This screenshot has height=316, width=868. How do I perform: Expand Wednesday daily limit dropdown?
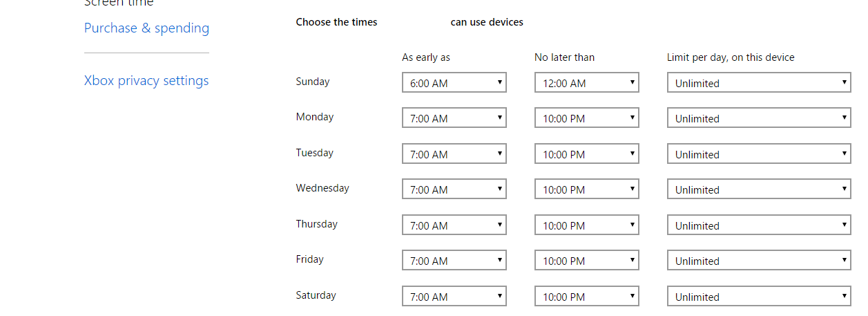(759, 189)
